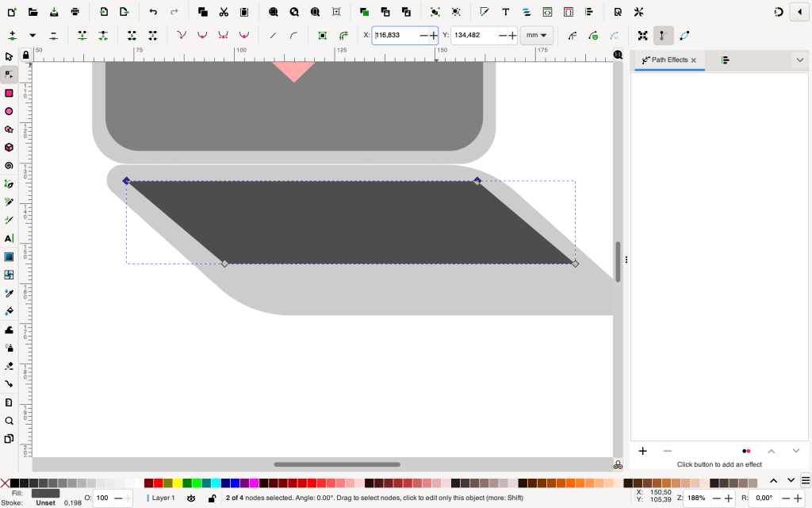Screen dimensions: 812x508
Task: Undo the last action
Action: pyautogui.click(x=153, y=12)
